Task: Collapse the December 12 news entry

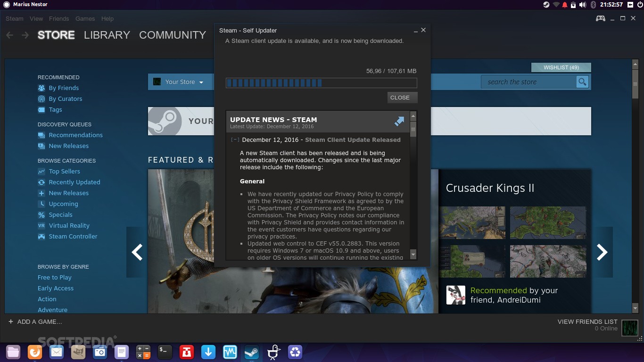Action: (x=235, y=140)
